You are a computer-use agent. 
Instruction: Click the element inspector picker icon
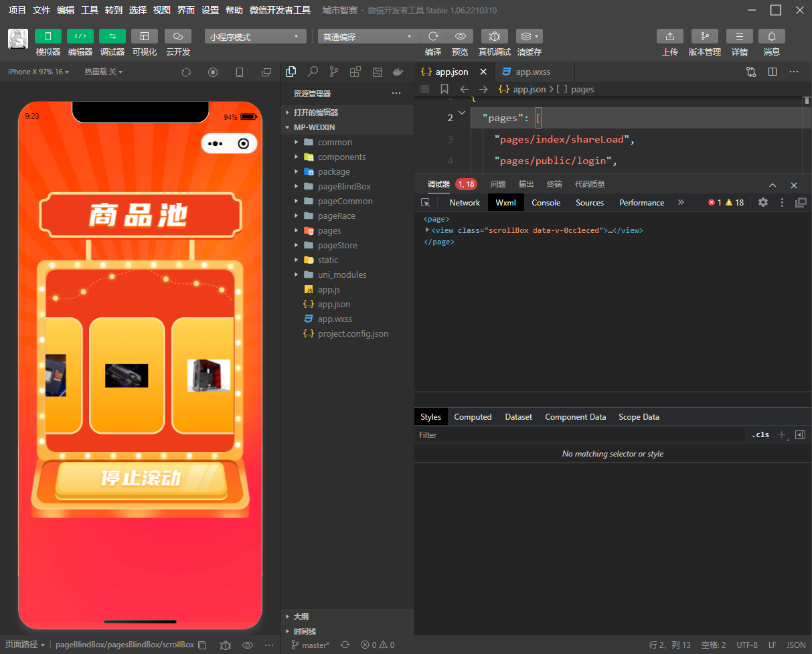click(x=425, y=202)
